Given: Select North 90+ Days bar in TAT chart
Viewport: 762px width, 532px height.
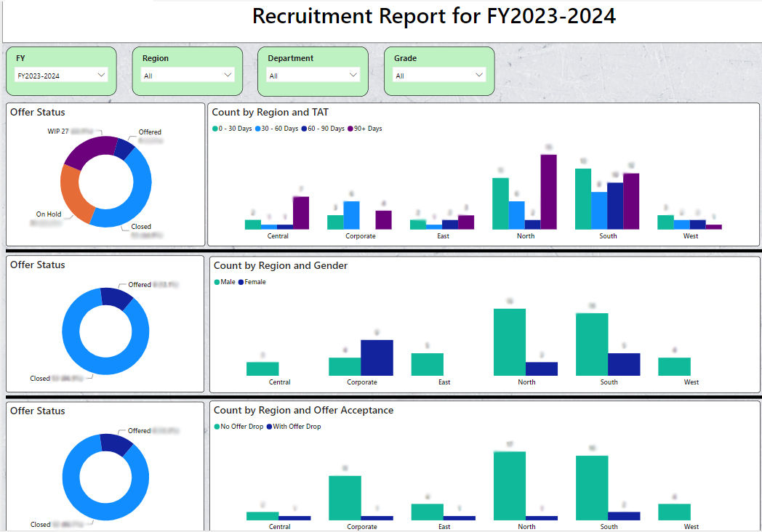Looking at the screenshot, I should [549, 192].
